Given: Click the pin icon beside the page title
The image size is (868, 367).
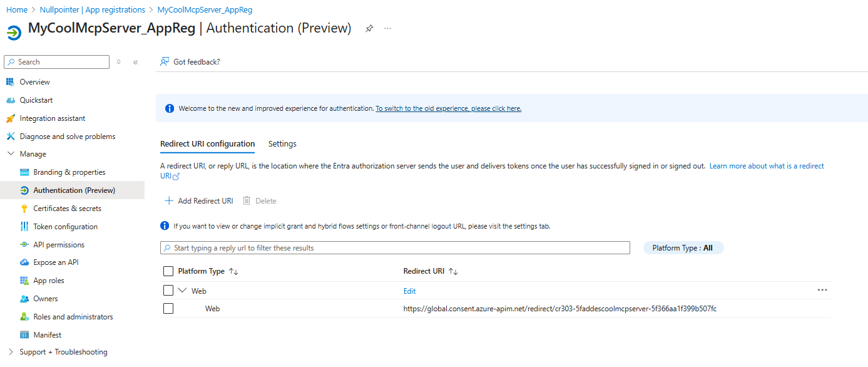Looking at the screenshot, I should point(369,29).
